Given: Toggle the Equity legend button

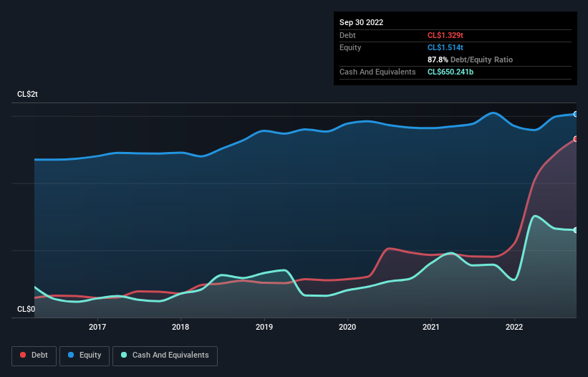Looking at the screenshot, I should (x=85, y=355).
